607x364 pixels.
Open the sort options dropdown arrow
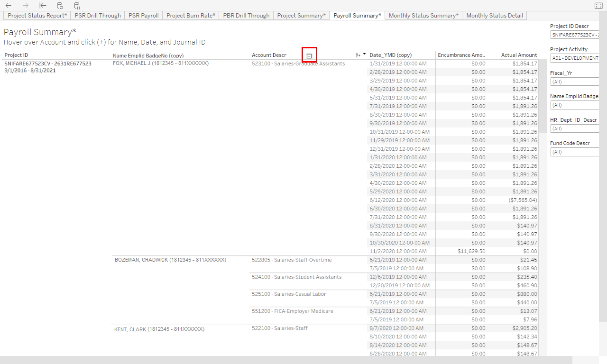pos(364,55)
